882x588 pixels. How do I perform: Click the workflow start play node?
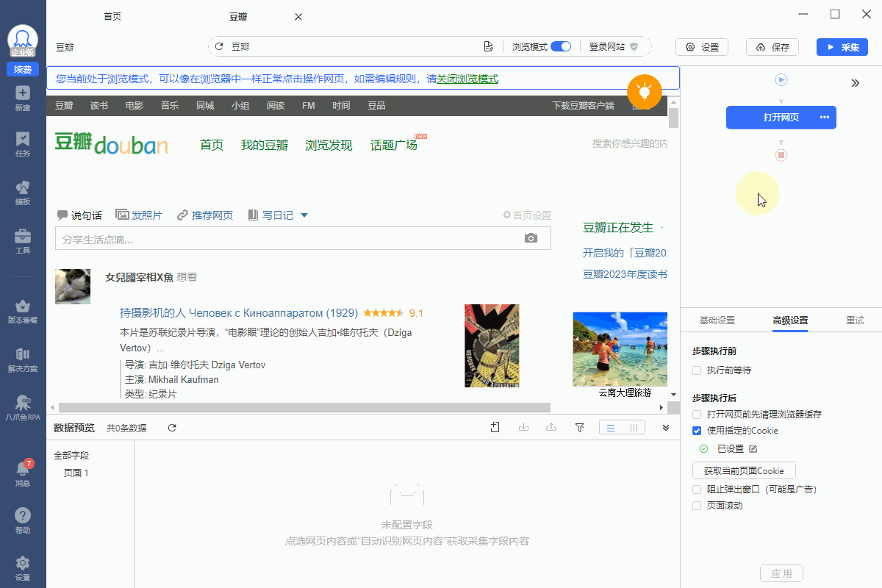click(x=781, y=79)
